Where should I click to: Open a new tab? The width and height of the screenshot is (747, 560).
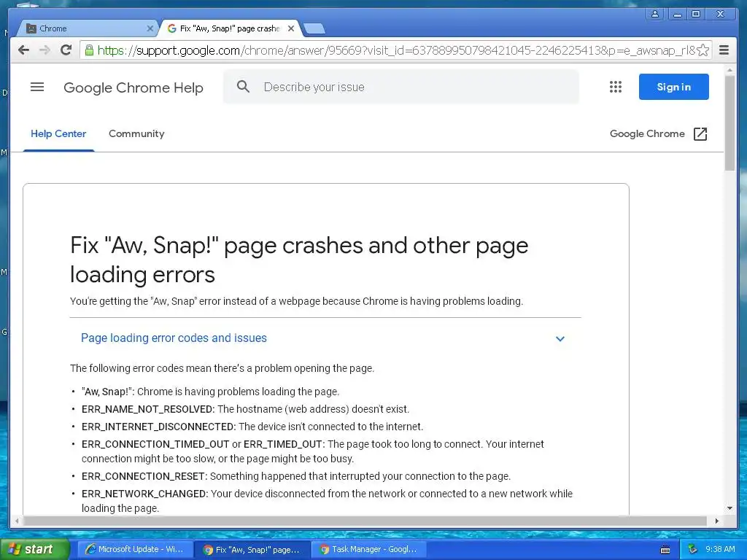[x=314, y=28]
